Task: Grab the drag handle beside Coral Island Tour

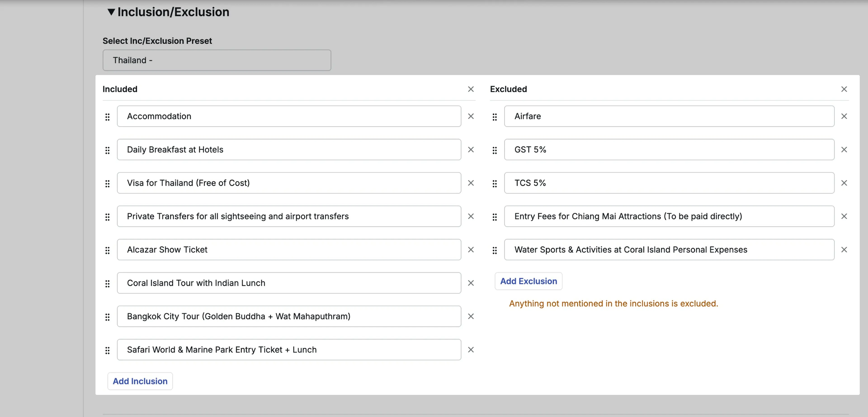Action: click(x=107, y=284)
